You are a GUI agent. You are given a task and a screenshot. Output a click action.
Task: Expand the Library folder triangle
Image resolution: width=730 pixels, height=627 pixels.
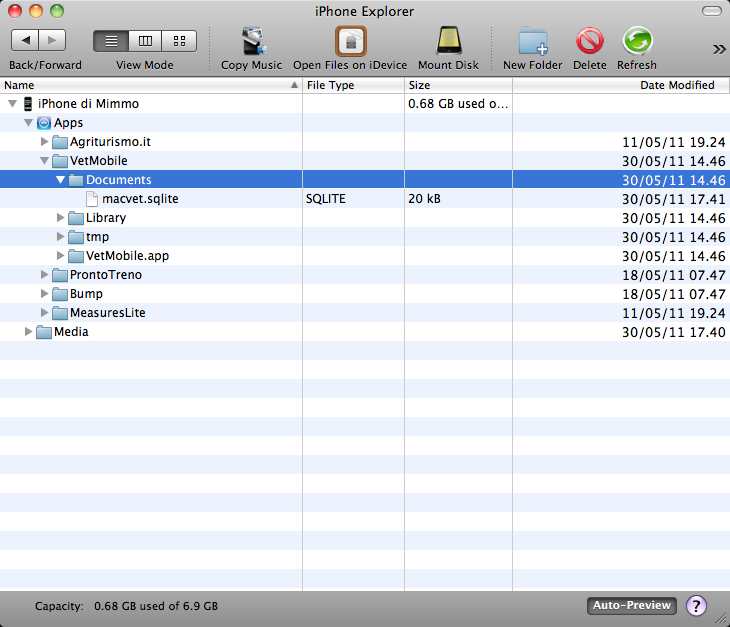60,217
